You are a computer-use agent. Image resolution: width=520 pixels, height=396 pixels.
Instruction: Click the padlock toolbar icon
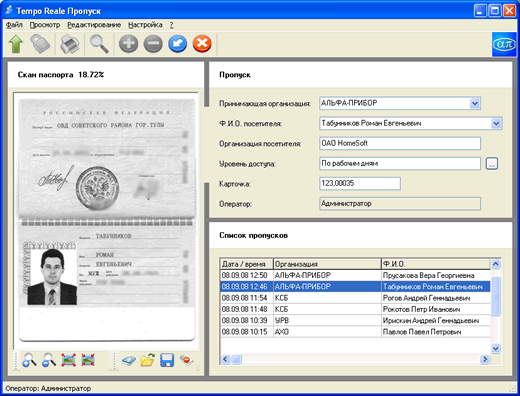pyautogui.click(x=40, y=44)
